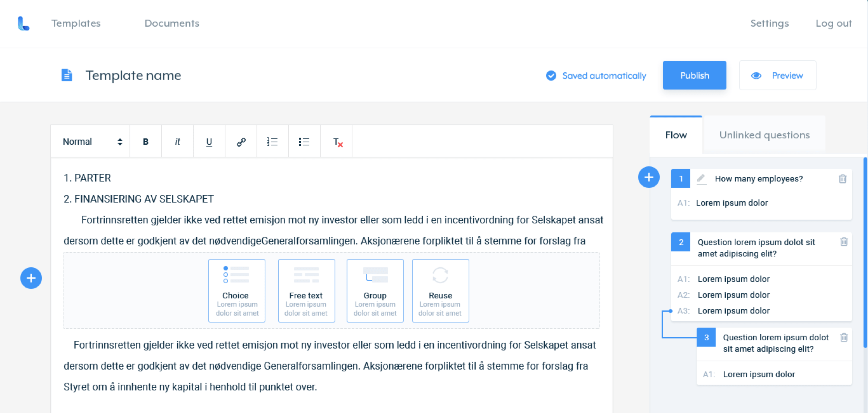Edit 'How many employees?' with pencil icon
Image resolution: width=868 pixels, height=413 pixels.
(701, 178)
